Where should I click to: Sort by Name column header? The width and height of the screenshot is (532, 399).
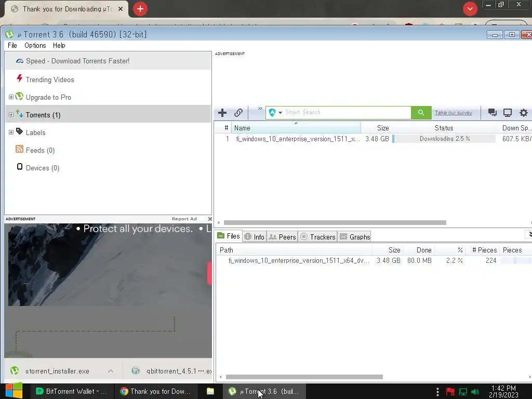[296, 128]
